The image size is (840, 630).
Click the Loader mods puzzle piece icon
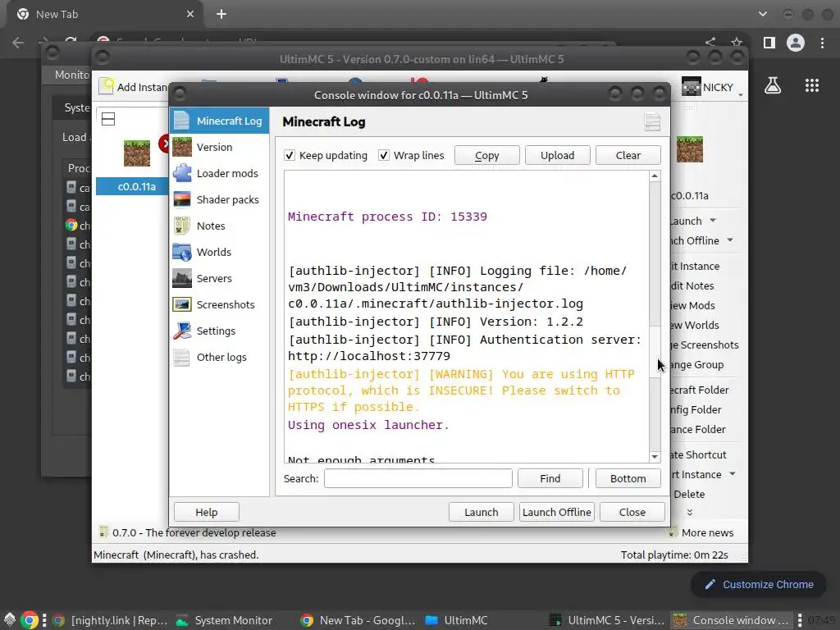(x=182, y=173)
